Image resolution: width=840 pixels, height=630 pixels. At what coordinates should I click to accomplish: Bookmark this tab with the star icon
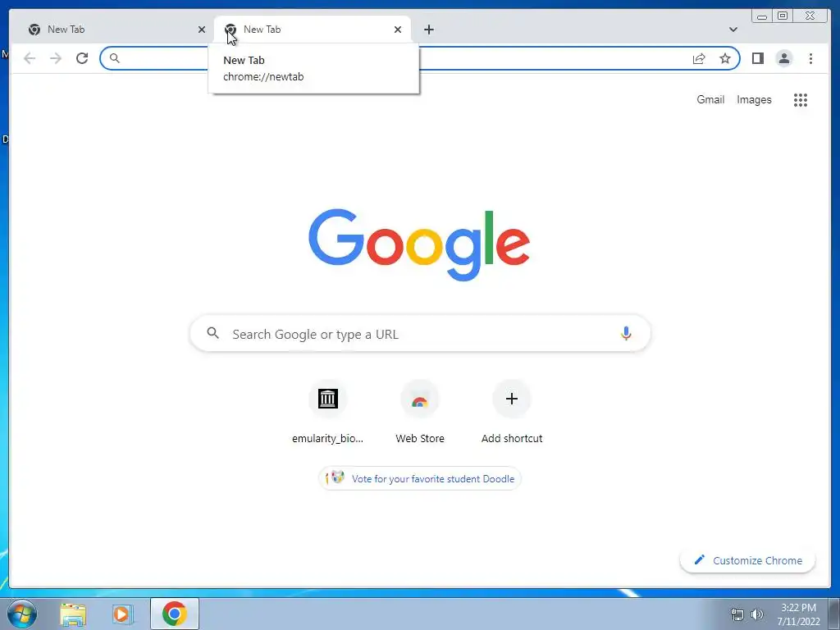coord(725,58)
